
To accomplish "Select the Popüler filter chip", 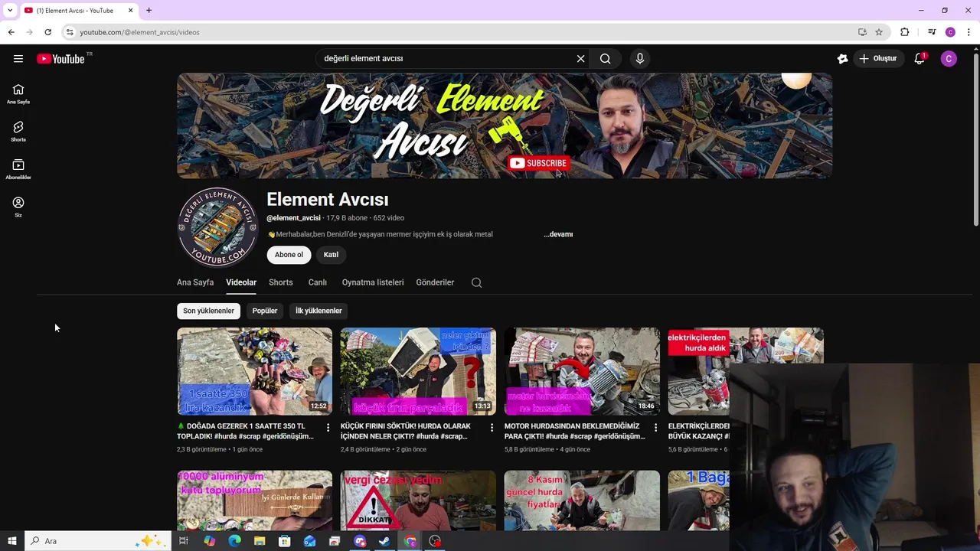I will tap(265, 311).
